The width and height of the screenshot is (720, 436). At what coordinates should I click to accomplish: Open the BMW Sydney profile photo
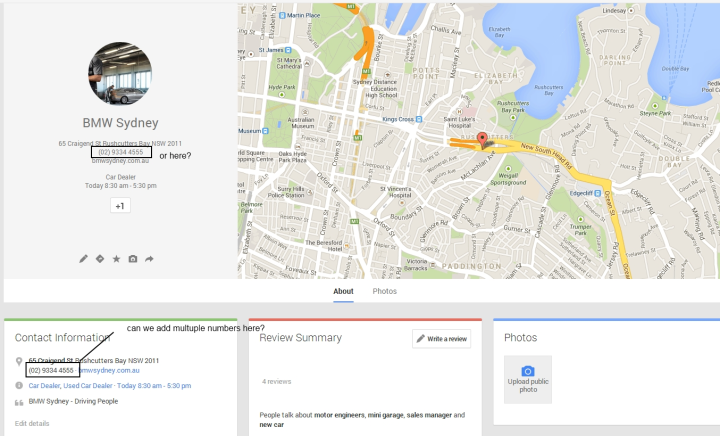click(x=120, y=73)
